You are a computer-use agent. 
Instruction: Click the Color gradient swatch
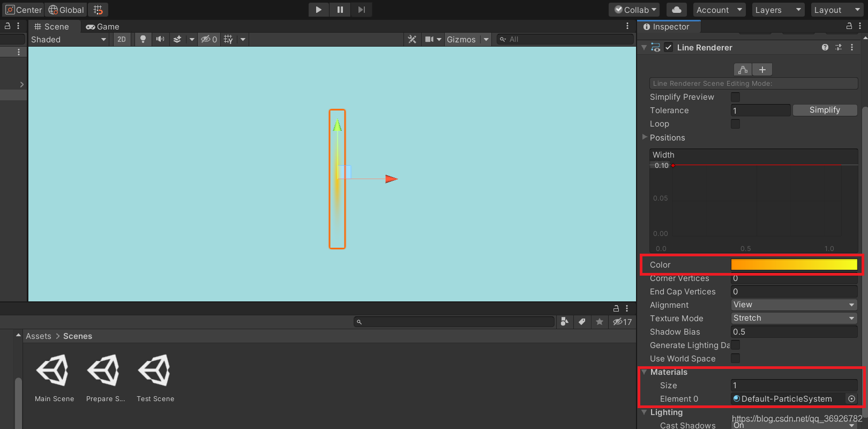(x=794, y=264)
